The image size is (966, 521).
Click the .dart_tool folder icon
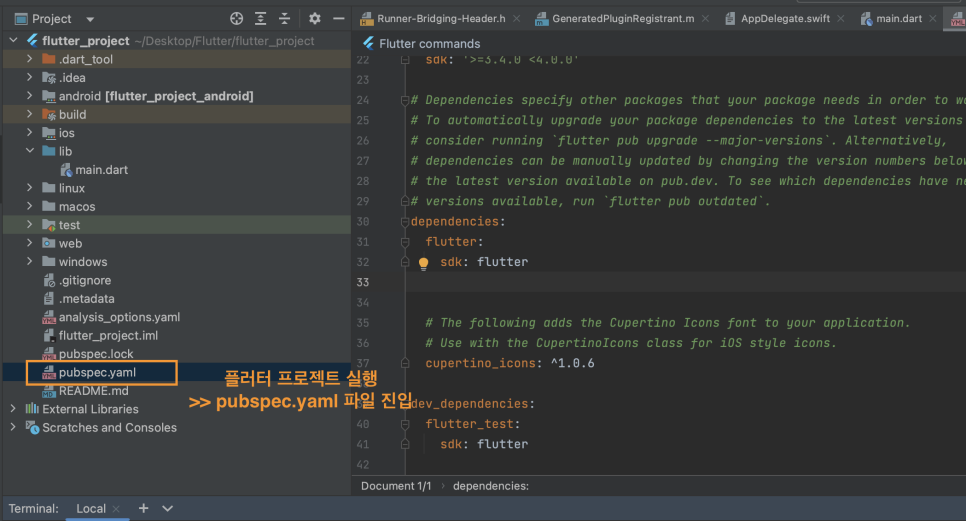click(x=49, y=59)
